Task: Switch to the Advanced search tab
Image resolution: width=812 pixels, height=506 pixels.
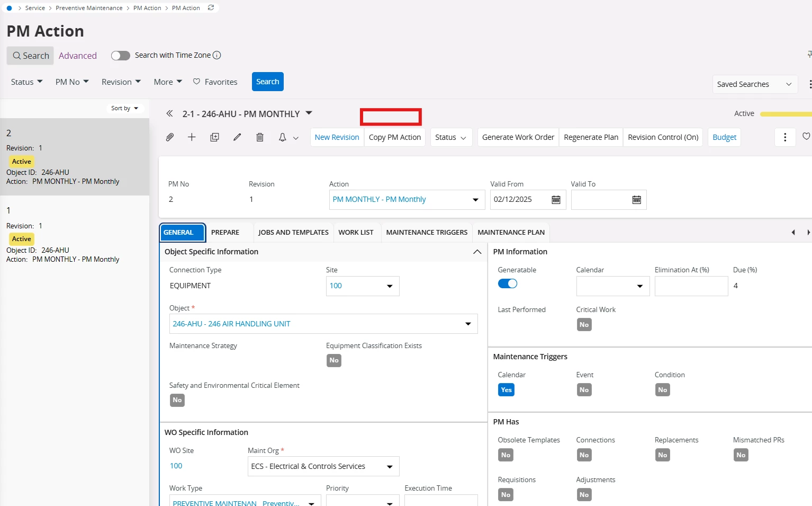Action: [78, 56]
